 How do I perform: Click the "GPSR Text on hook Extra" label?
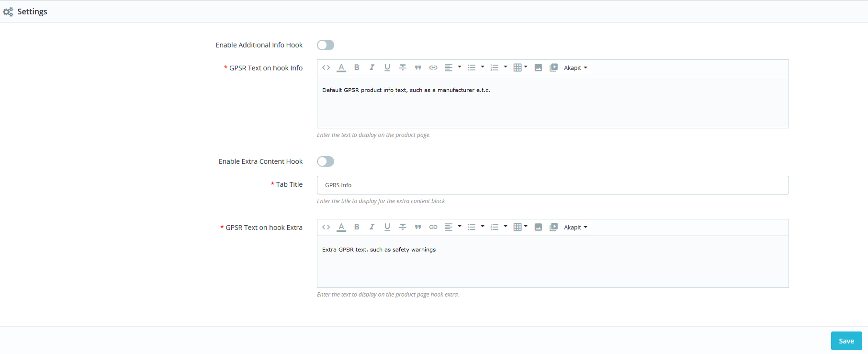[x=264, y=228]
